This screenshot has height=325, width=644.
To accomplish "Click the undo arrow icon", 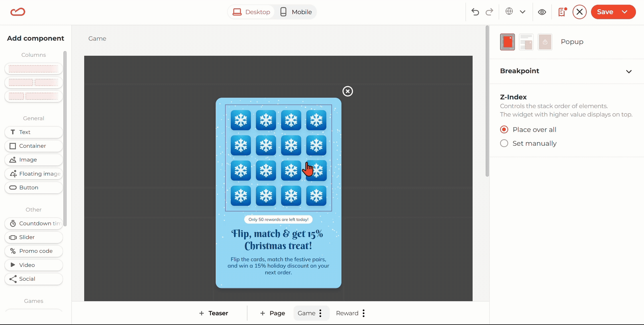I will tap(475, 12).
